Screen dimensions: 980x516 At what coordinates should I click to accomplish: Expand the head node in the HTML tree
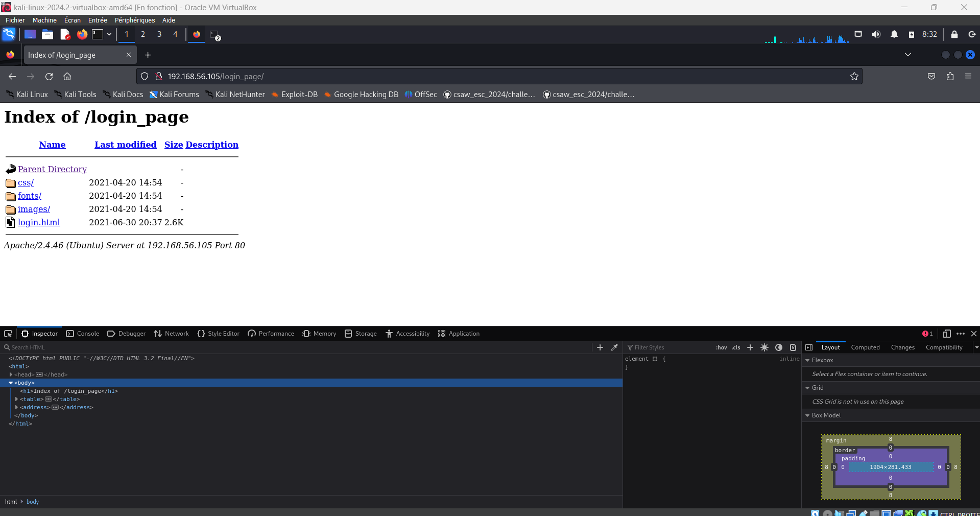click(11, 374)
